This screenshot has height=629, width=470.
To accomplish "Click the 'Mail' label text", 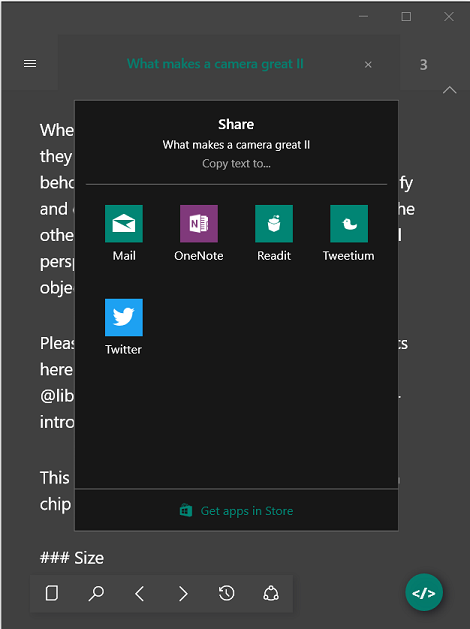I will coord(124,256).
